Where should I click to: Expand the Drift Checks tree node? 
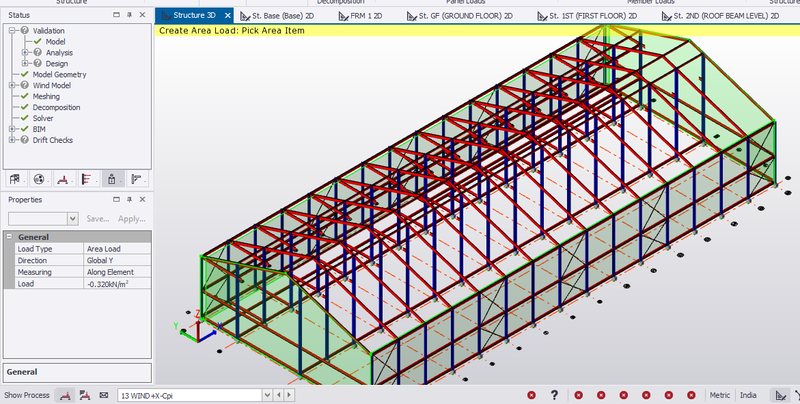click(x=12, y=140)
